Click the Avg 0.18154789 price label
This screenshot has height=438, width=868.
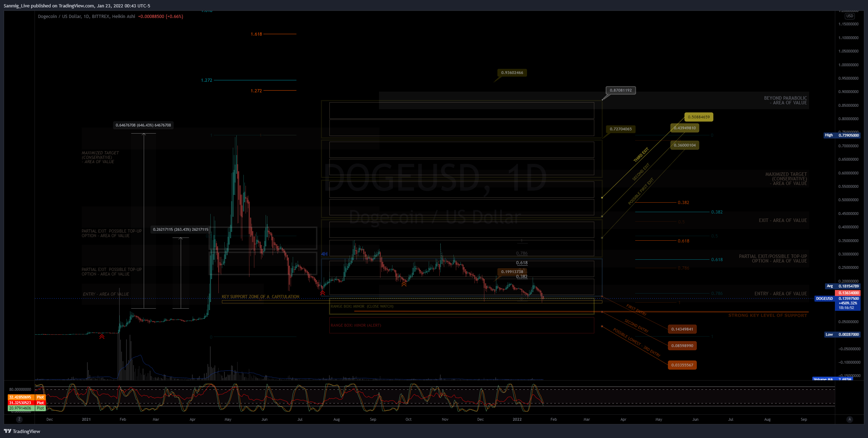[x=843, y=286]
